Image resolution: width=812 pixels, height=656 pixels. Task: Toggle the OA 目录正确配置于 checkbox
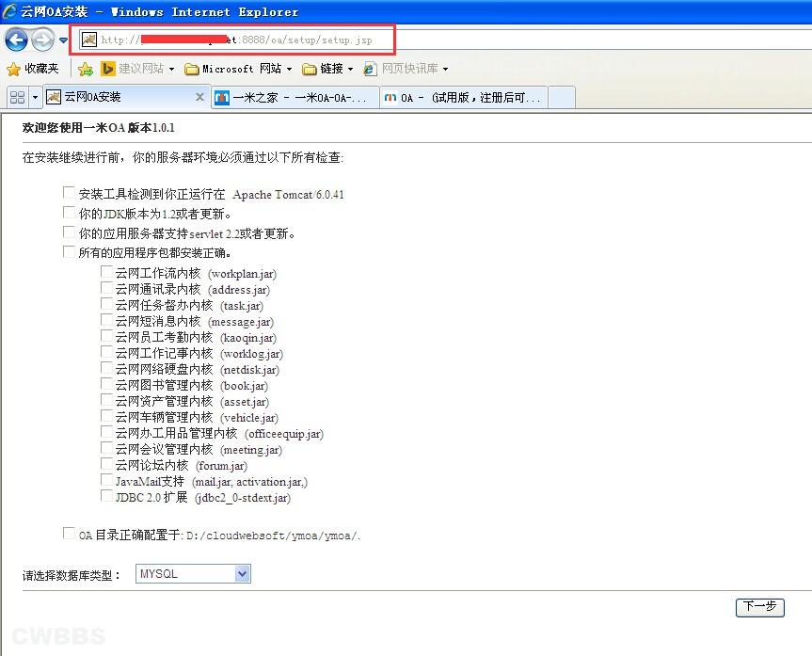click(69, 534)
